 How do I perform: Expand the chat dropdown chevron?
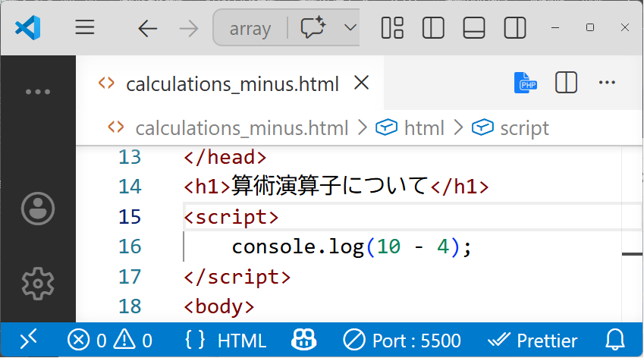350,28
